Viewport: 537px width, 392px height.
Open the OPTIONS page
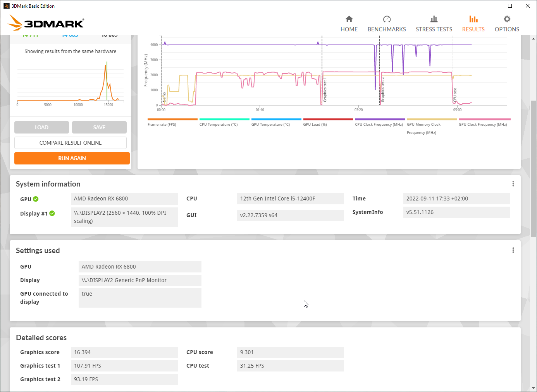pos(507,24)
